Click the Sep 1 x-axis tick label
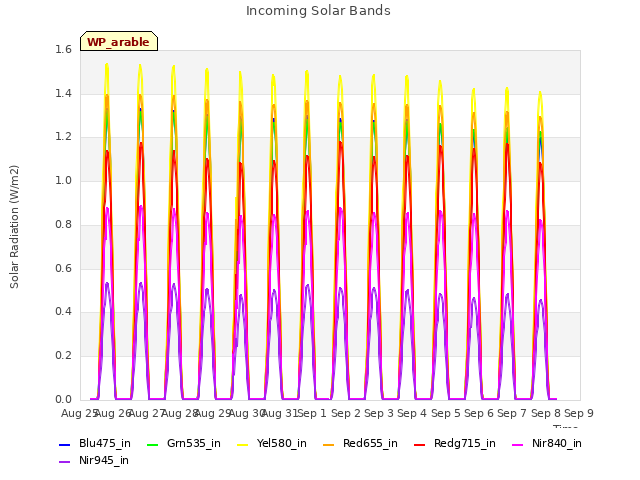Image resolution: width=640 pixels, height=480 pixels. [312, 413]
